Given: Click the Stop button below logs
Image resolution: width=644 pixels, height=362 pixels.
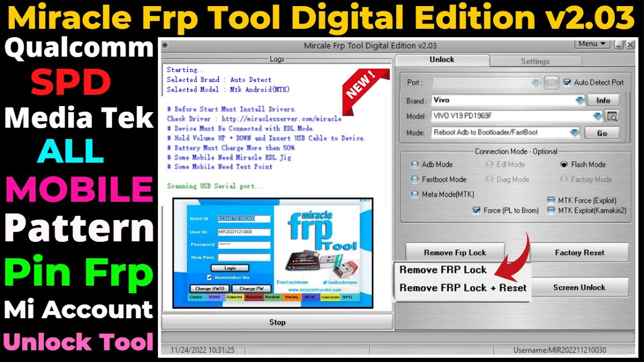Looking at the screenshot, I should (x=277, y=322).
